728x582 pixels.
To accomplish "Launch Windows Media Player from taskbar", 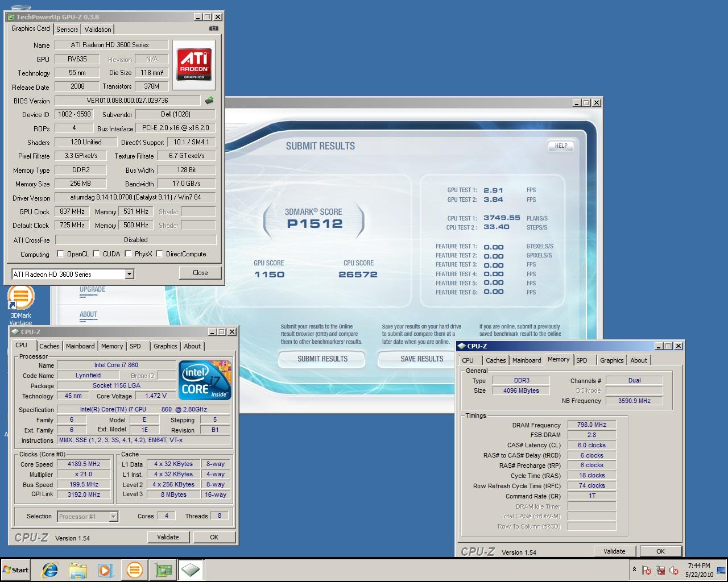I will pos(106,570).
